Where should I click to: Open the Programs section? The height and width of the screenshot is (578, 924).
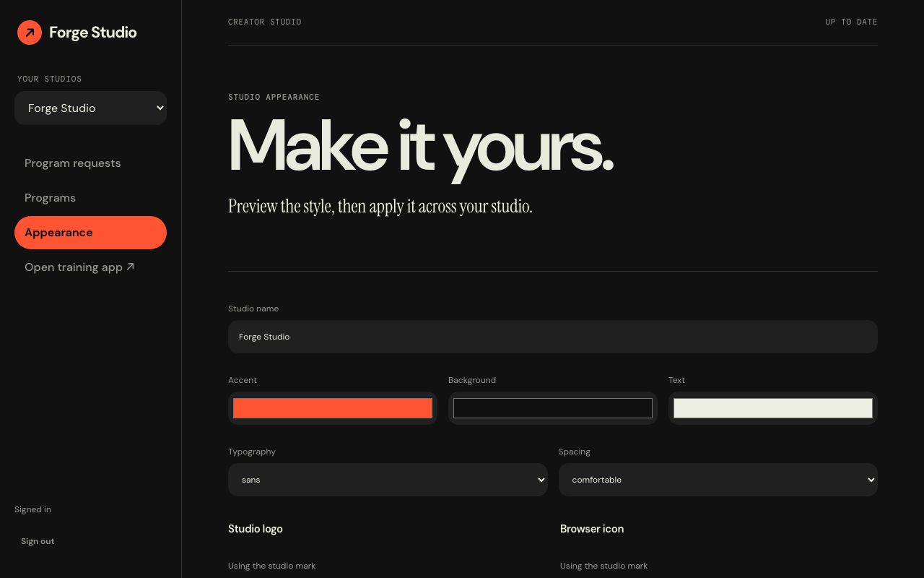pos(90,198)
